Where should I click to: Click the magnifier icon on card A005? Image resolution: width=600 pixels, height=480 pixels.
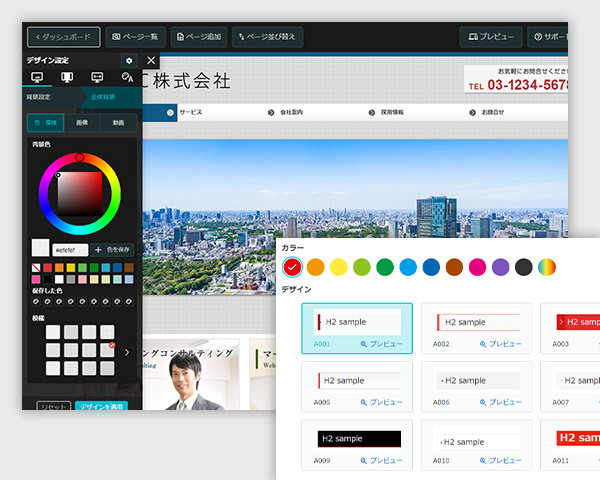[364, 402]
